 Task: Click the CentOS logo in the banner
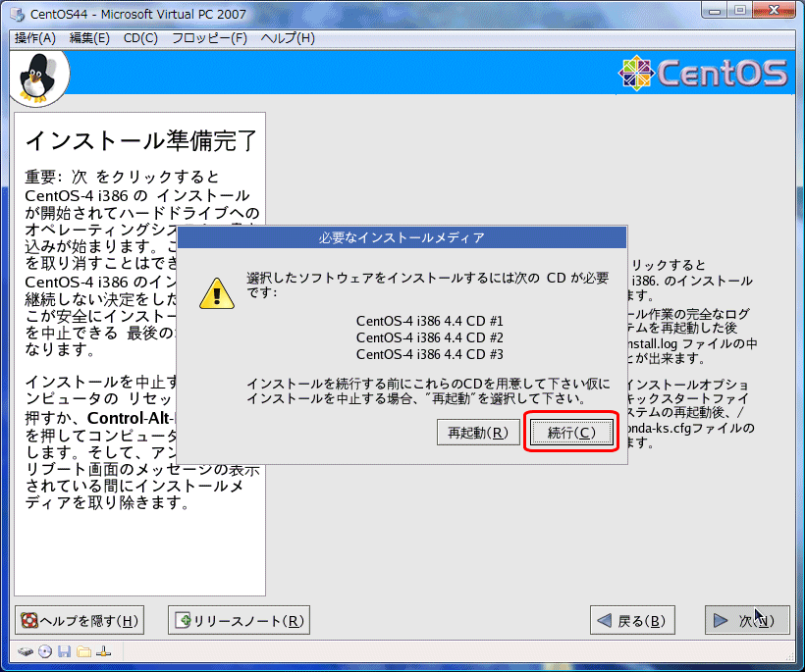[x=703, y=73]
